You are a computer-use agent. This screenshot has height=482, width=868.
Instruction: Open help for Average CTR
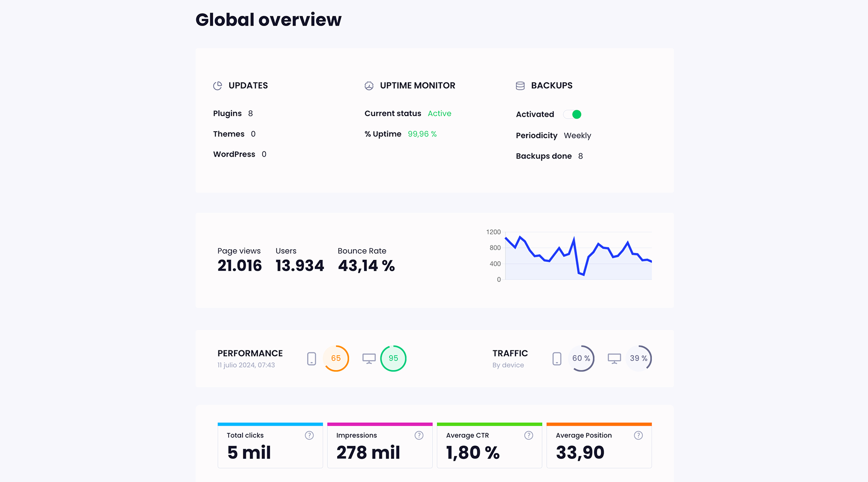click(x=529, y=435)
